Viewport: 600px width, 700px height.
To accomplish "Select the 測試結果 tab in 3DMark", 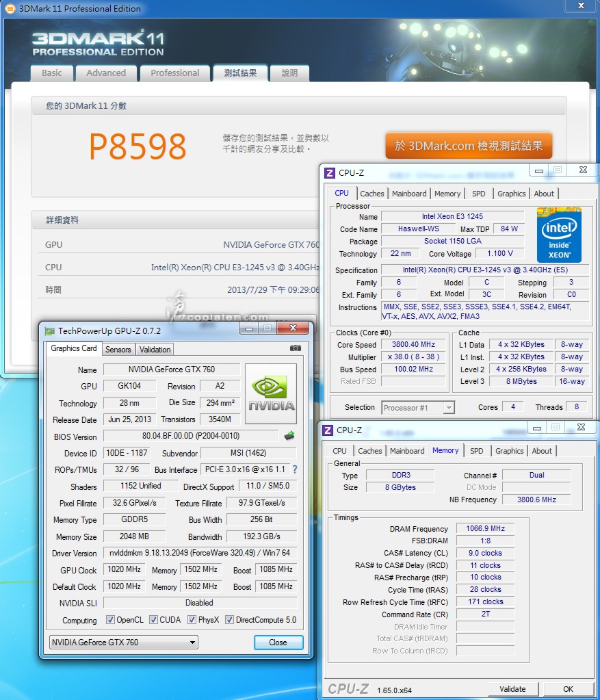I will [241, 73].
